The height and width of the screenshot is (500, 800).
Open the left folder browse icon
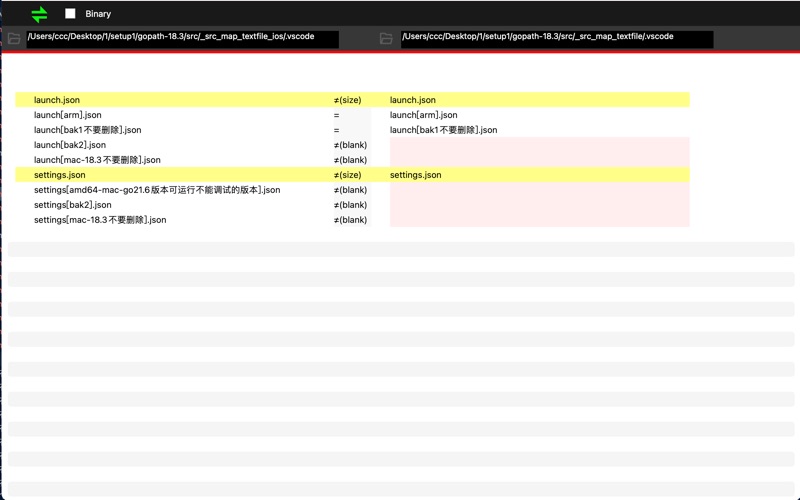coord(14,39)
